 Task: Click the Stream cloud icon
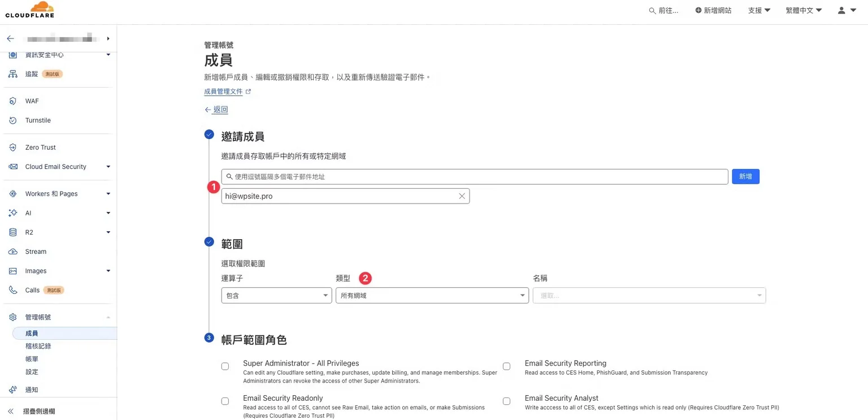click(12, 252)
